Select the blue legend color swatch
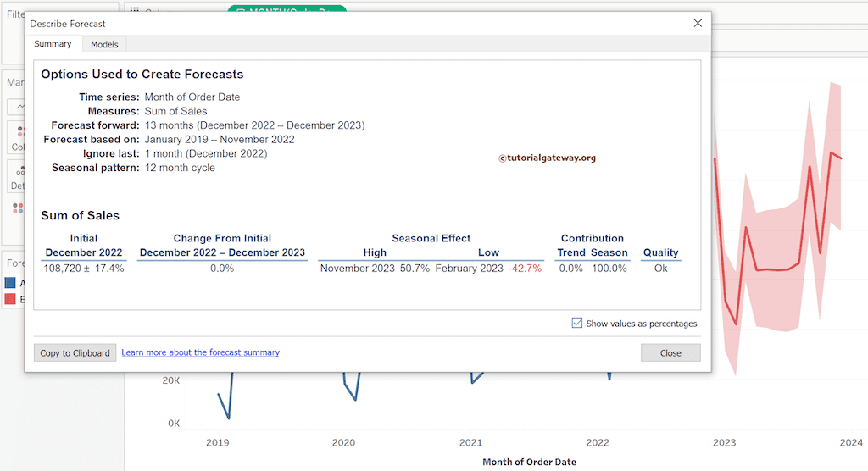Screen dimensions: 868x471 10,284
